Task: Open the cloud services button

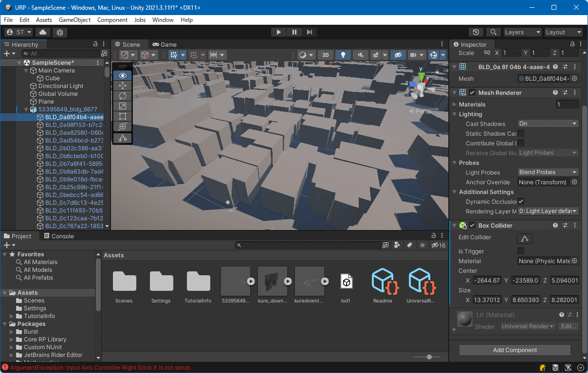Action: click(x=42, y=32)
